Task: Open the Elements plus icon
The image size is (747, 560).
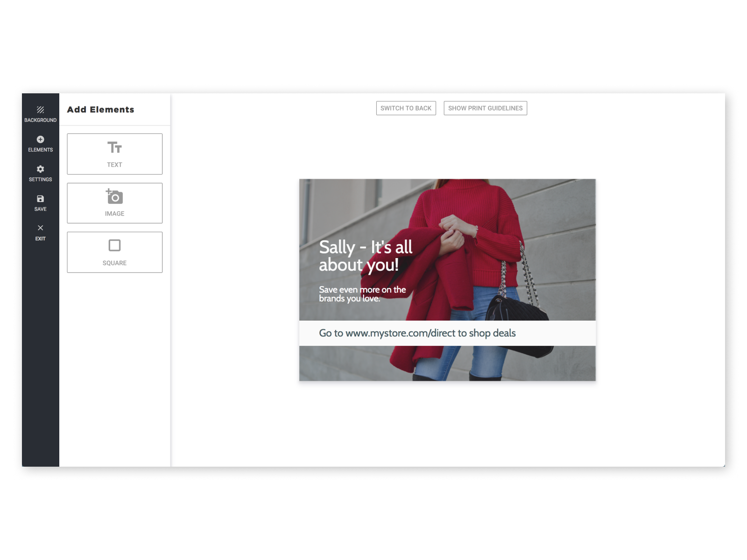Action: 40,140
